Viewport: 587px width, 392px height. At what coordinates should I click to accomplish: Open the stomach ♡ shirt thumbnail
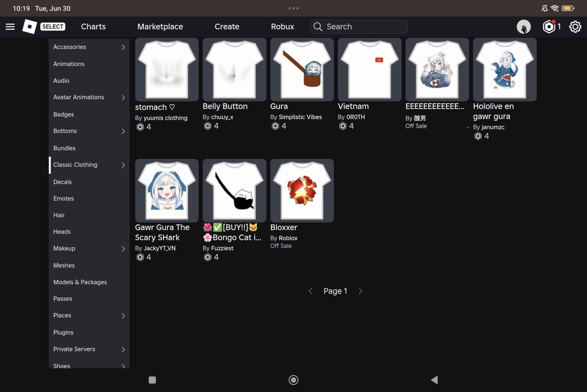pos(167,69)
